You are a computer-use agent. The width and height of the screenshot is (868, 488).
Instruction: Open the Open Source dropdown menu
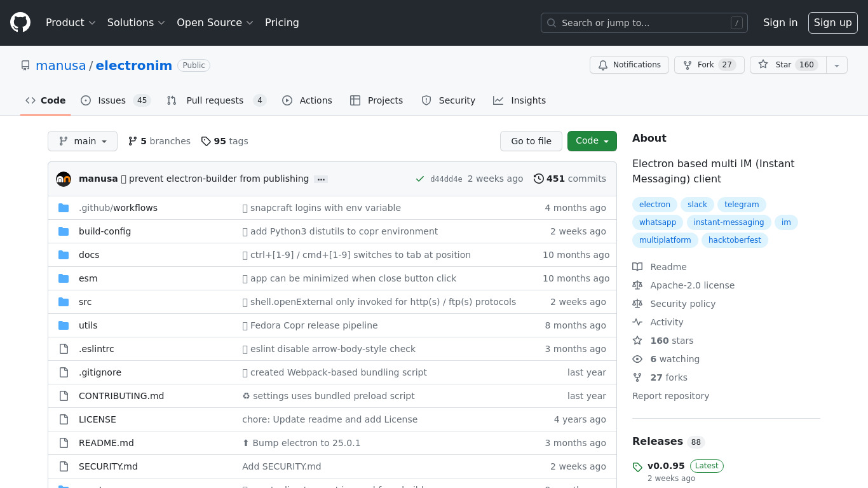tap(215, 23)
